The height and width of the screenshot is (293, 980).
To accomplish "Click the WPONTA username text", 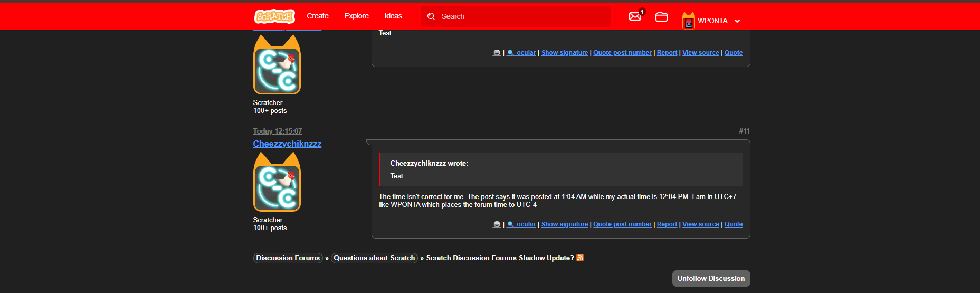I will [712, 21].
